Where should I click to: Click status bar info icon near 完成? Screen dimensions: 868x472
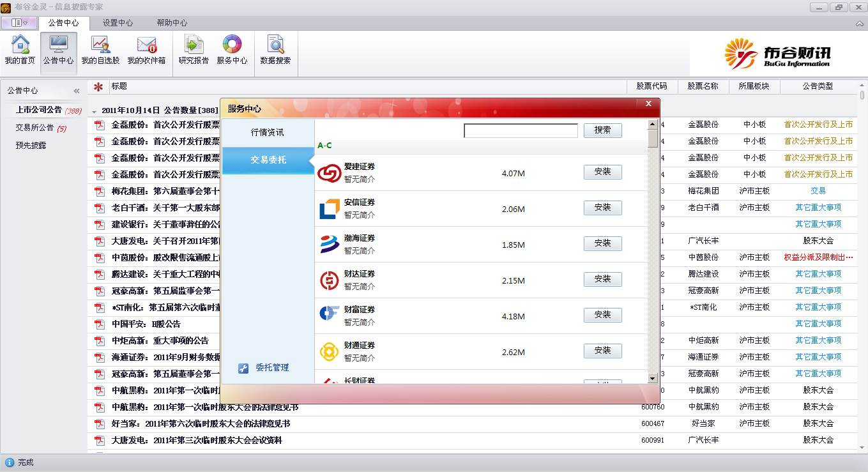(x=10, y=462)
